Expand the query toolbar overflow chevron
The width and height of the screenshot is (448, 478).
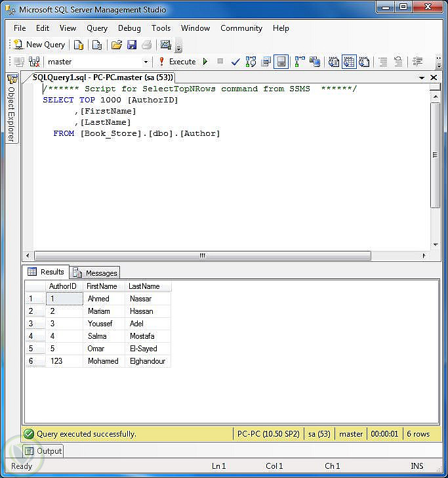click(x=439, y=62)
